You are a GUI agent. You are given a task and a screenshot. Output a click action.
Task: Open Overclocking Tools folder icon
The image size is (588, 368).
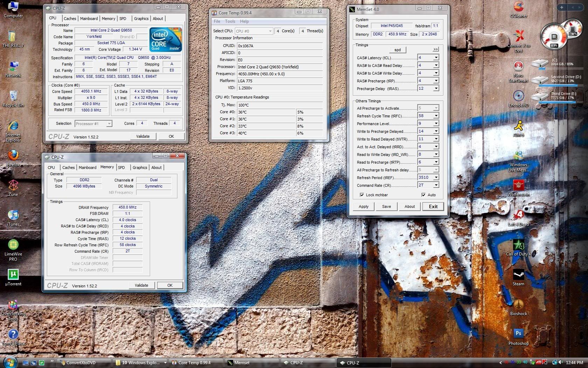coord(13,310)
